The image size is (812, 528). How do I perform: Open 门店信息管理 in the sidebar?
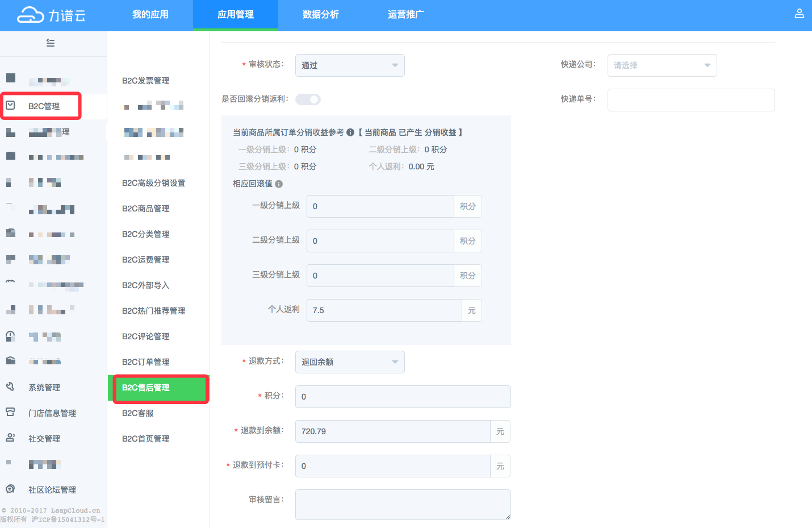(x=52, y=413)
